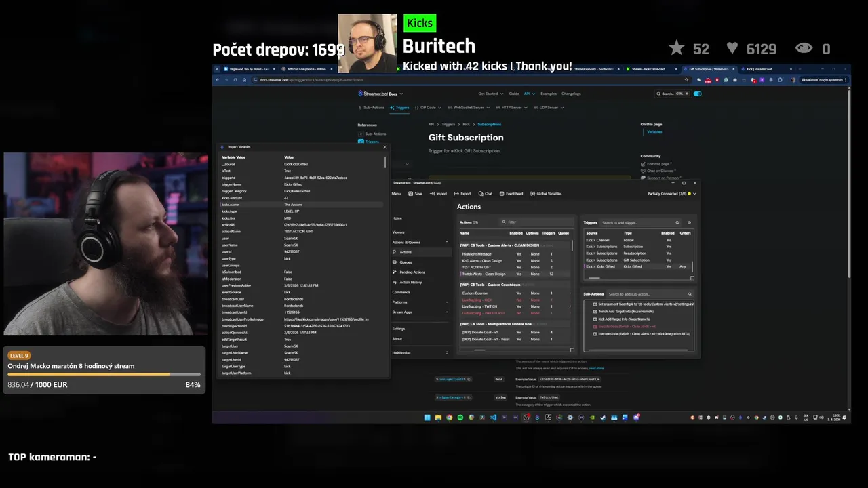This screenshot has height=488, width=868.
Task: Open Examples in docs navigation
Action: [x=548, y=94]
